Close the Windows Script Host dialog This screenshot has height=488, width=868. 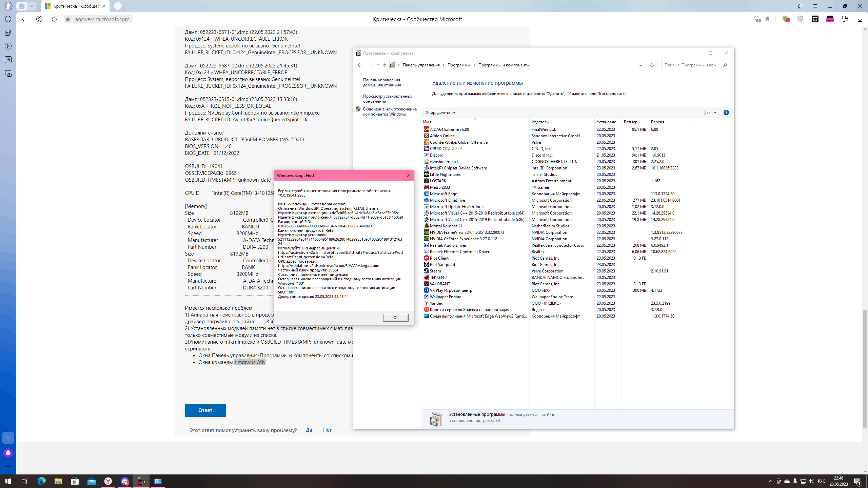409,175
